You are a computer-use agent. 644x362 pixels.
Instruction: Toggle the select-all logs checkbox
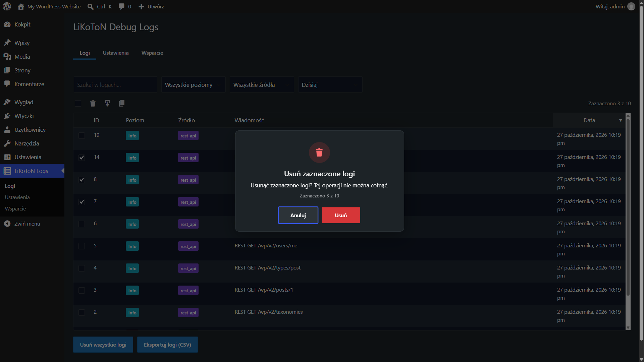click(x=78, y=103)
